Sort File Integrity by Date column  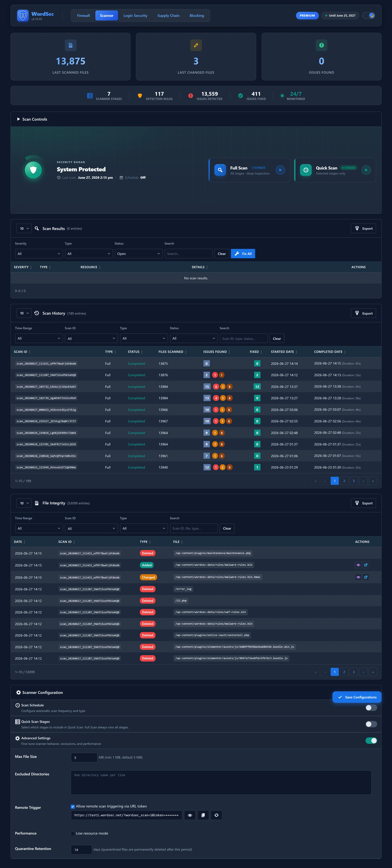[x=19, y=542]
